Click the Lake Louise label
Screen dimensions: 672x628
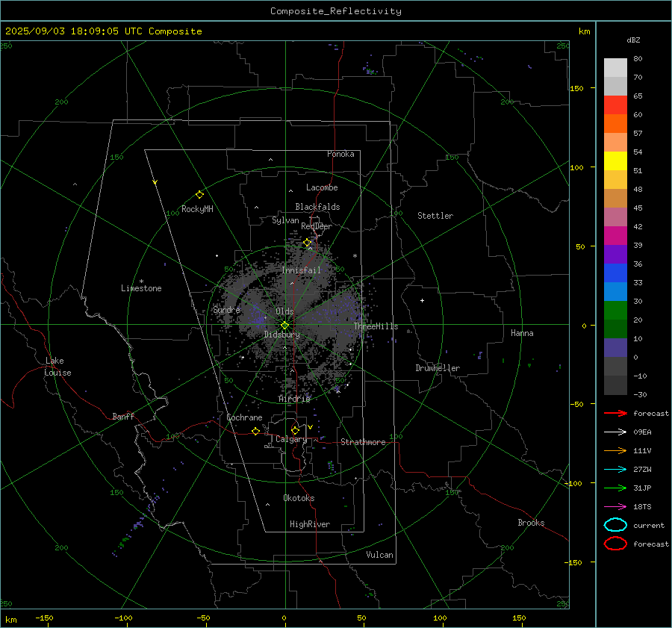point(57,367)
